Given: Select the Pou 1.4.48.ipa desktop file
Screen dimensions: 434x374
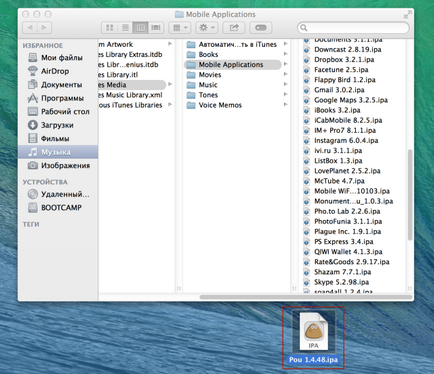Looking at the screenshot, I should (313, 337).
